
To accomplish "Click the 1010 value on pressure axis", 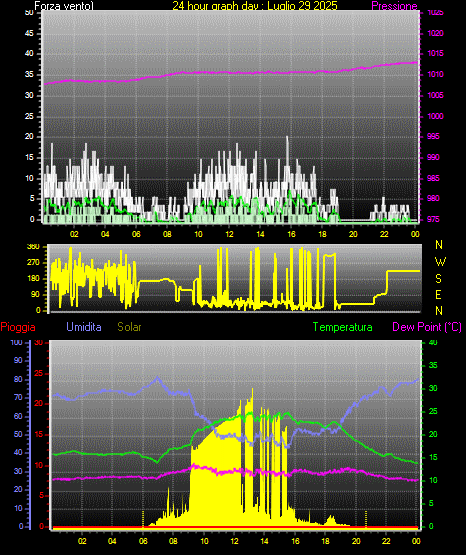I will point(435,74).
